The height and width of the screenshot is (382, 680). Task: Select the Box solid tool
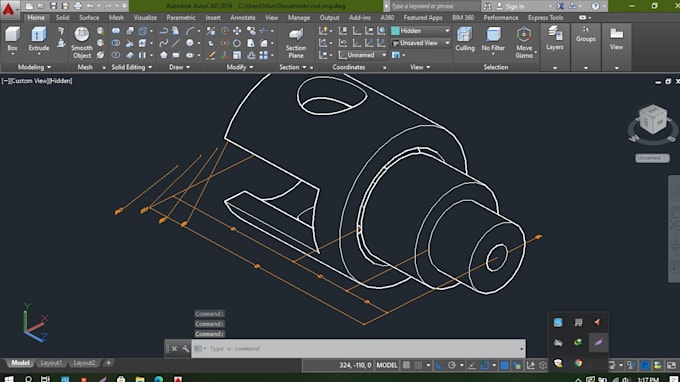pyautogui.click(x=13, y=39)
